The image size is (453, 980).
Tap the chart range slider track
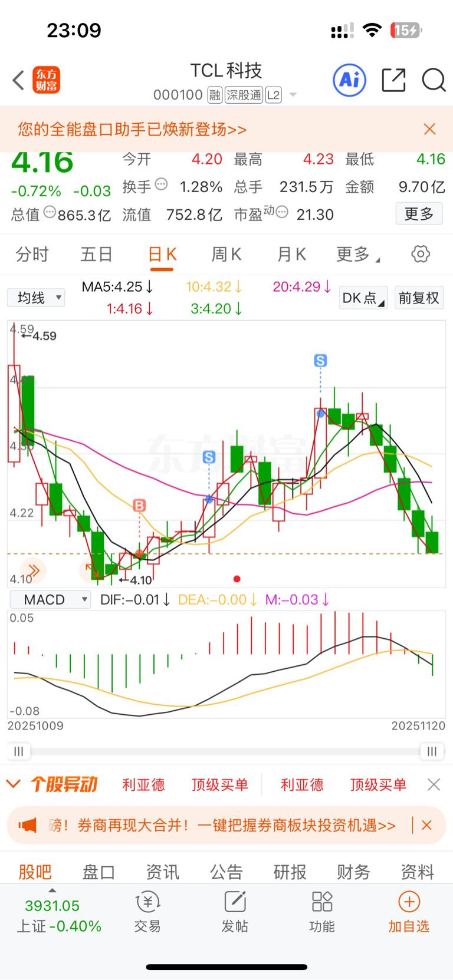pos(225,751)
